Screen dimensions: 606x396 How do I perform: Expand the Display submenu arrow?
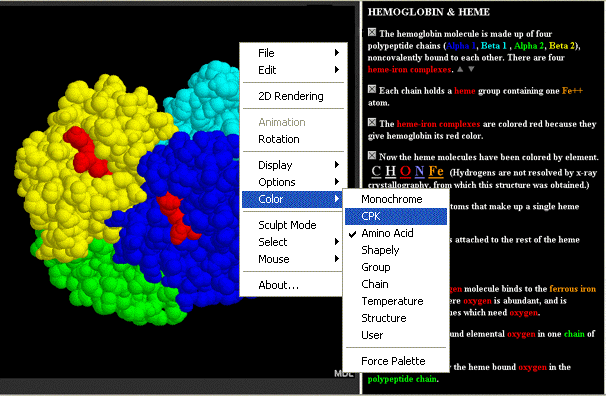(x=337, y=165)
